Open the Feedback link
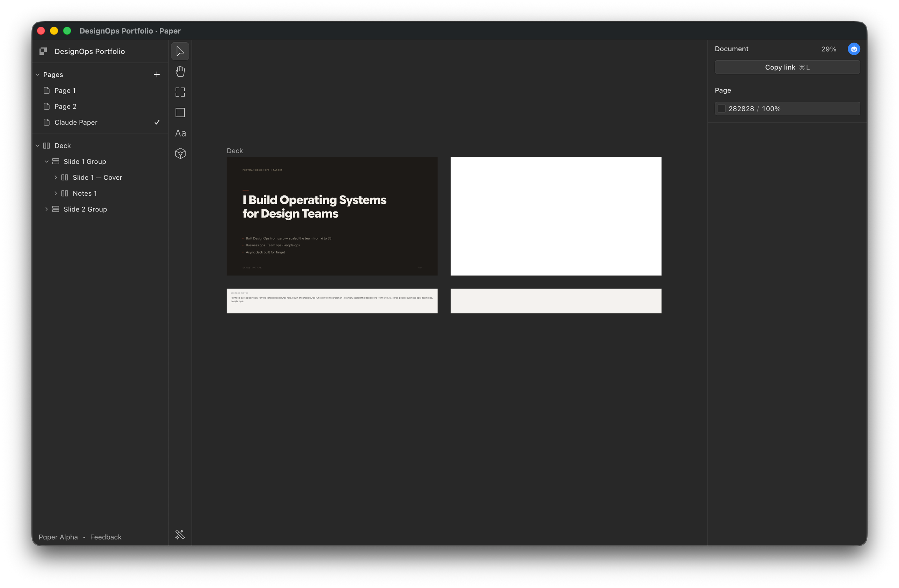Image resolution: width=899 pixels, height=588 pixels. click(106, 537)
